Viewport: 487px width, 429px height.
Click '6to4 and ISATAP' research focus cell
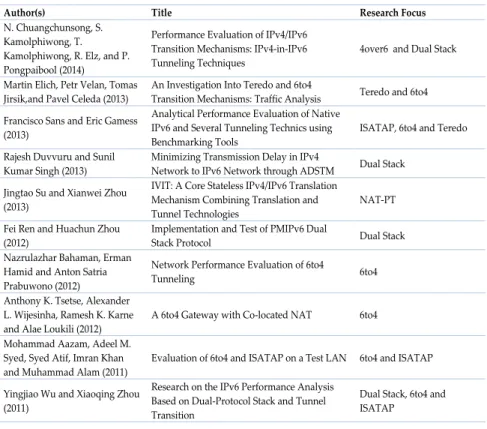tap(396, 358)
